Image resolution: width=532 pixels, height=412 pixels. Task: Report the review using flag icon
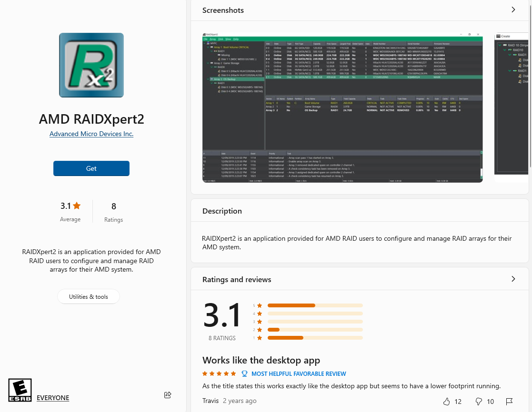point(509,402)
